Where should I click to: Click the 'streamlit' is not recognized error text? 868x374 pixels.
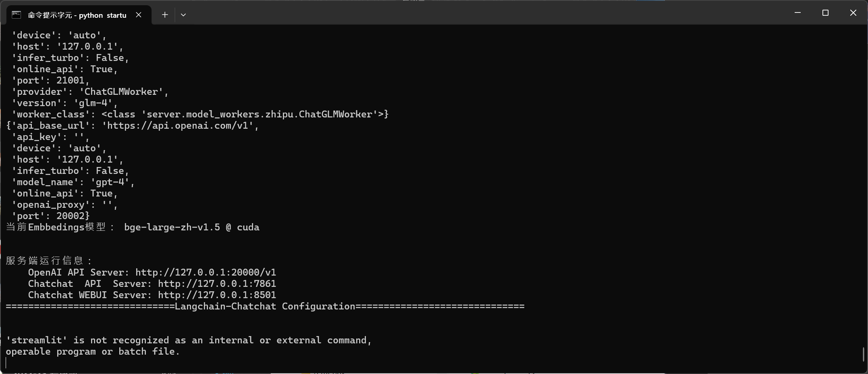pyautogui.click(x=189, y=346)
